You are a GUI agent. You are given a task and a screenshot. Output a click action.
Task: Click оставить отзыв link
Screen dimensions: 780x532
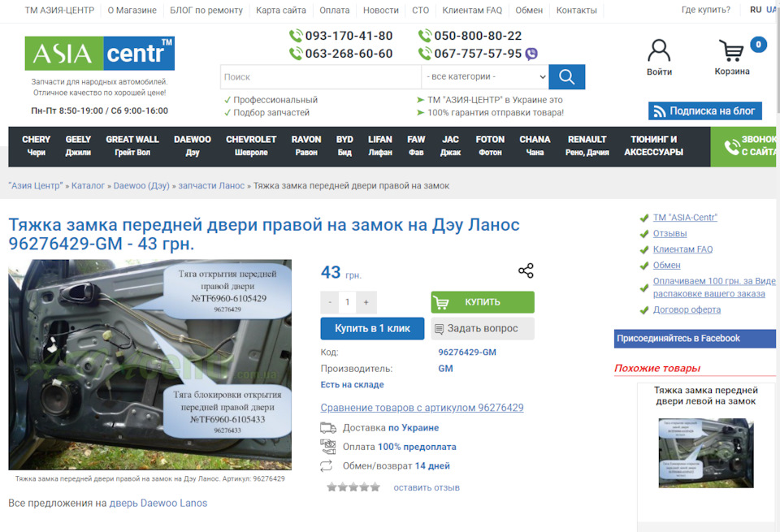click(x=427, y=488)
